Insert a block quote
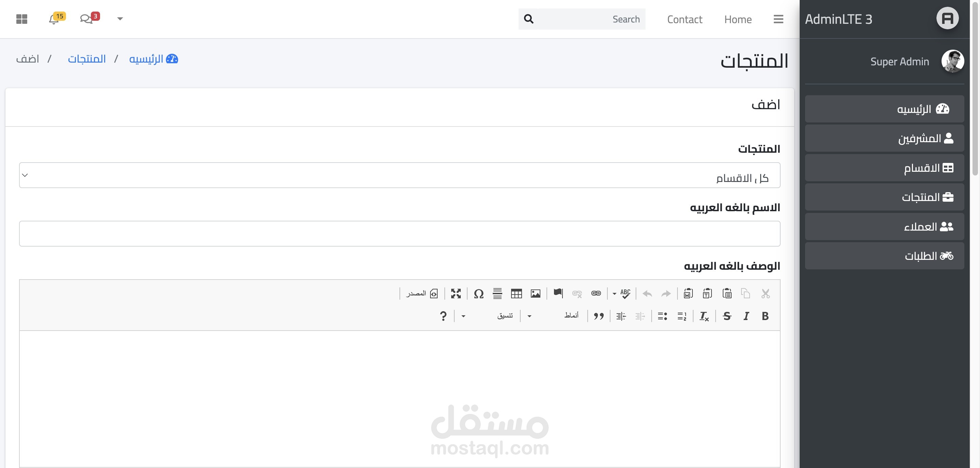 pos(599,316)
